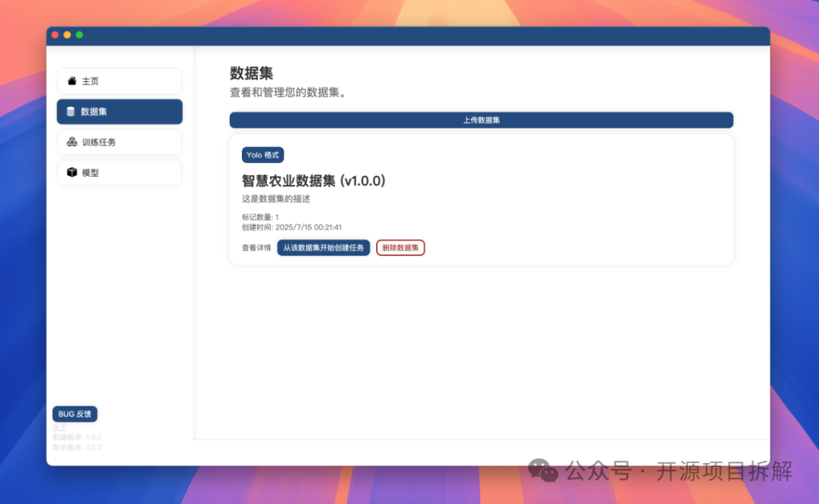Click the dataset description text 这是数据集的描述

click(278, 199)
